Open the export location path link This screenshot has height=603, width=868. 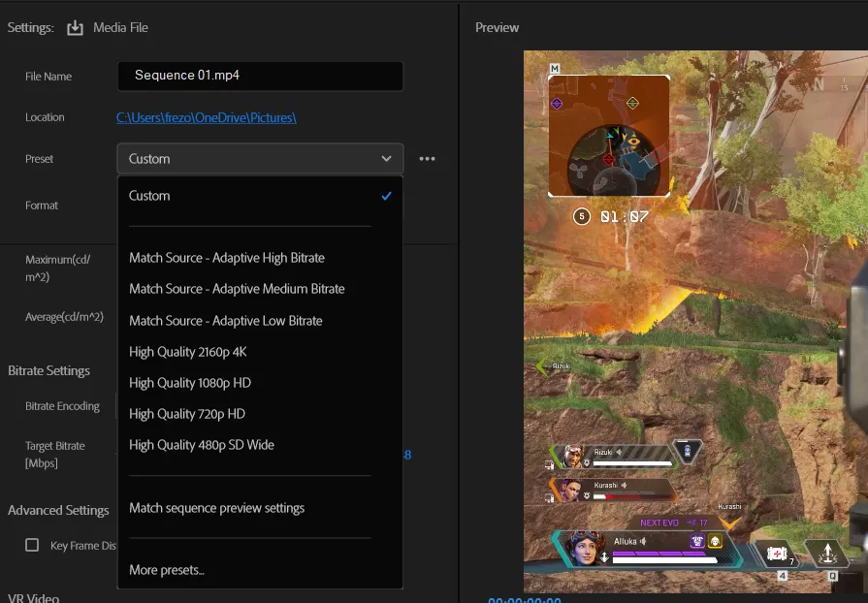[x=206, y=118]
